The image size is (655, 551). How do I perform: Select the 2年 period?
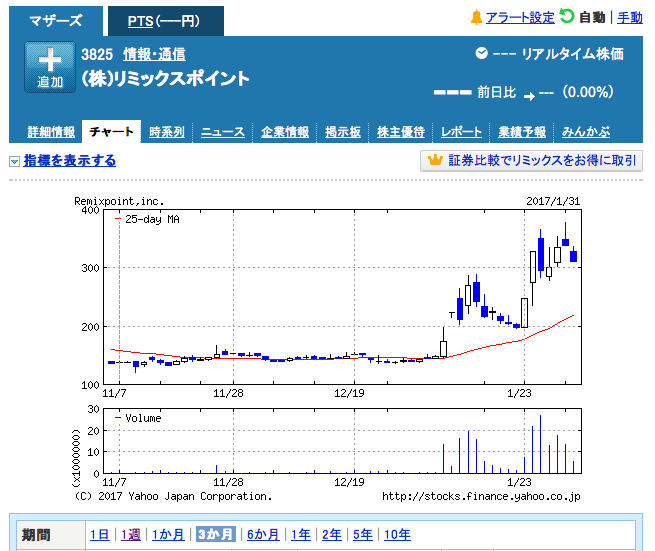331,534
